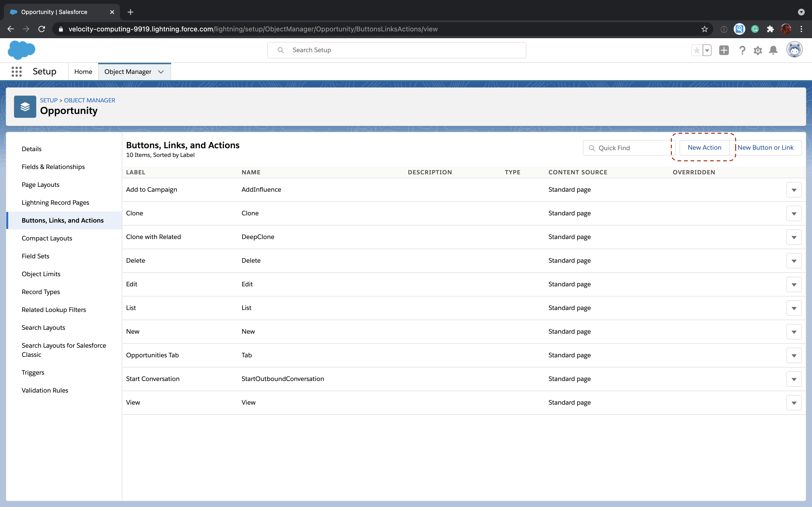Open the Setup gear icon in header
812x507 pixels.
click(758, 50)
